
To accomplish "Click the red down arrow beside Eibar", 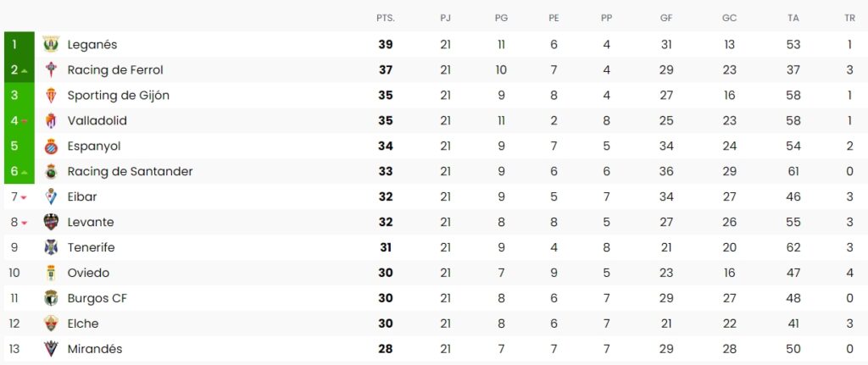I will 24,197.
